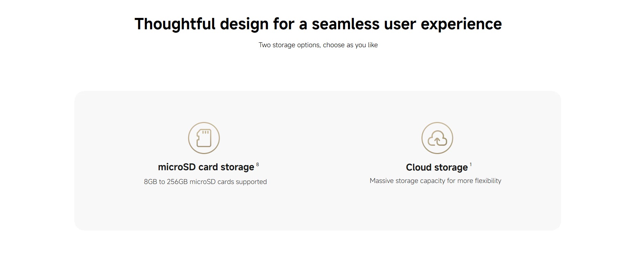
Task: Click the word 'seamless' in the headline
Action: 346,24
